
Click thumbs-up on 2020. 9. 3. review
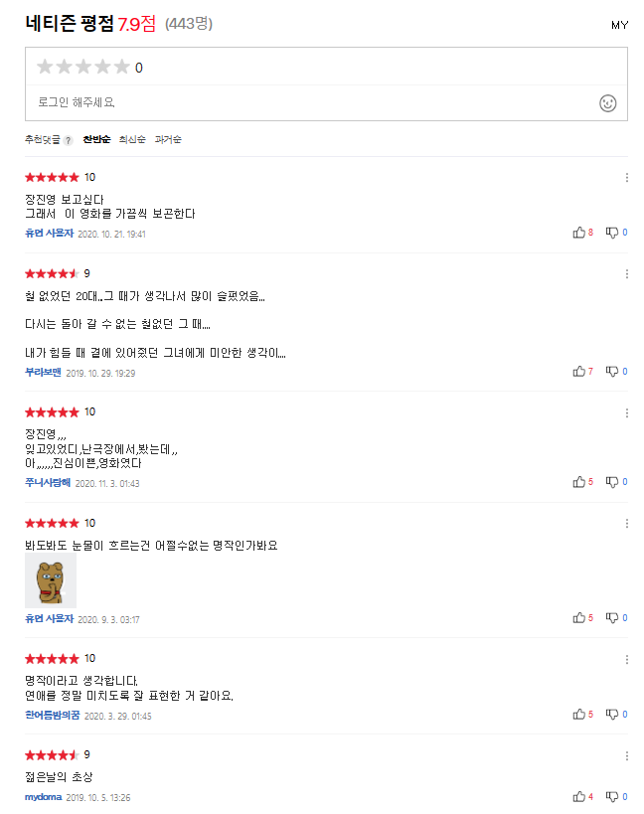tap(578, 618)
